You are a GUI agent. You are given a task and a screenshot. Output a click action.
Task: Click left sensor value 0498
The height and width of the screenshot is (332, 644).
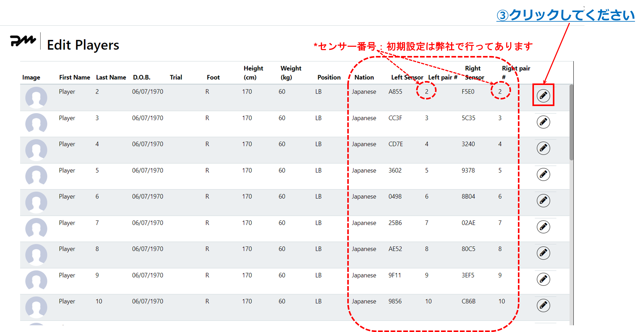395,197
